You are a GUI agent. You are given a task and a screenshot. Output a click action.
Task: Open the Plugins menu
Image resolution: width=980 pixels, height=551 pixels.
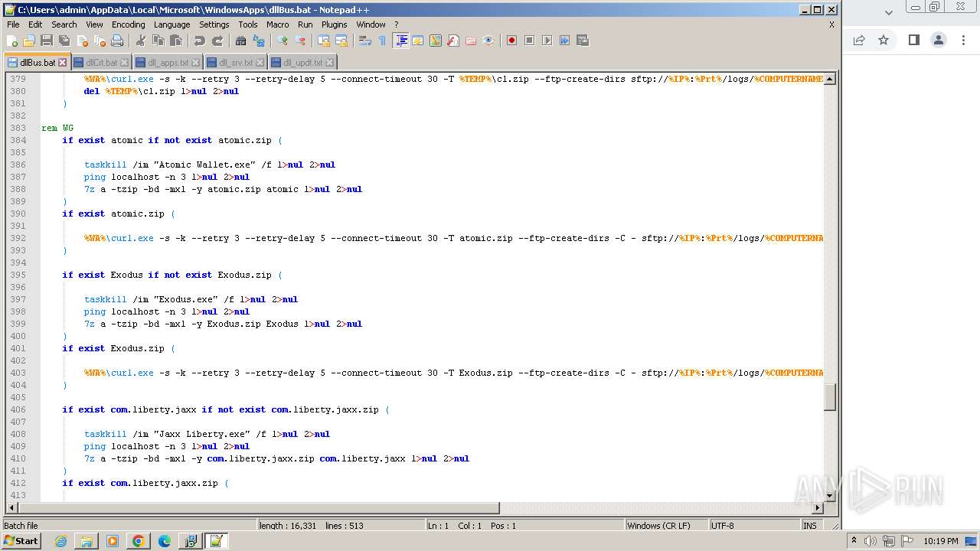[334, 24]
